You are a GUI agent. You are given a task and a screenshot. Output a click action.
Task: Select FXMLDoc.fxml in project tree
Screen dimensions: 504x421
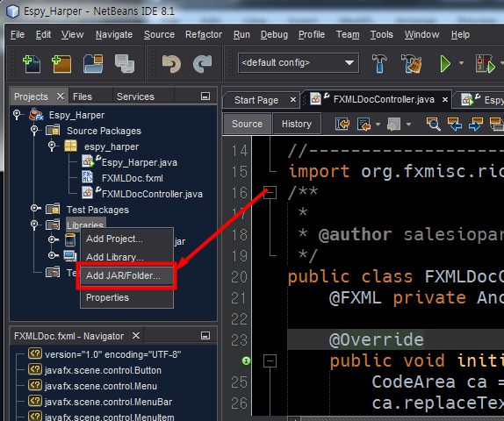[132, 178]
